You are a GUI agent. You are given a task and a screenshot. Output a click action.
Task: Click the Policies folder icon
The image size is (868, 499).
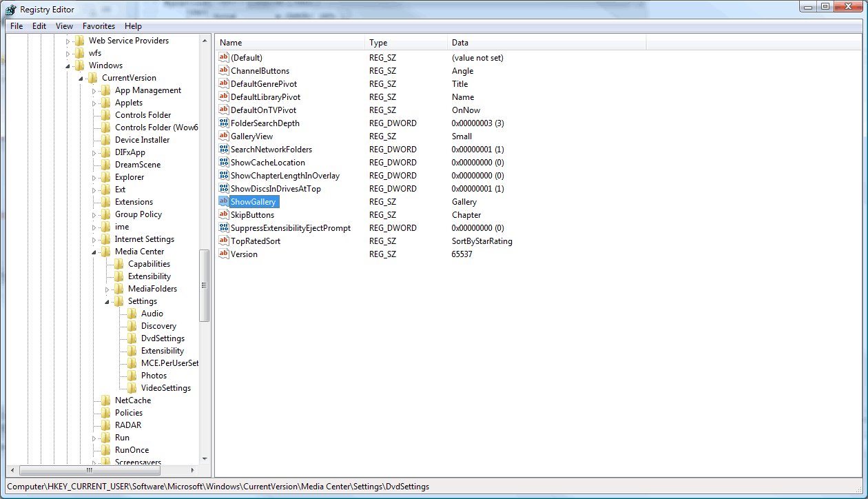106,413
